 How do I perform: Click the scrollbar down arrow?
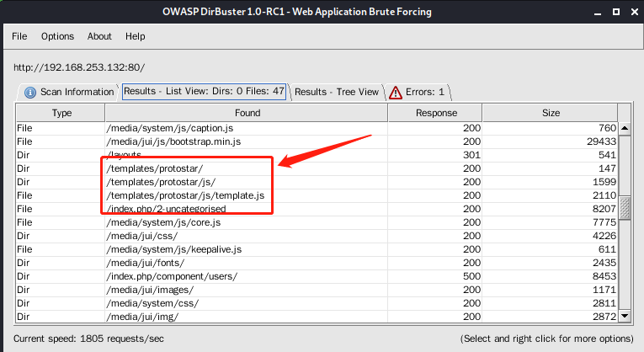[625, 316]
